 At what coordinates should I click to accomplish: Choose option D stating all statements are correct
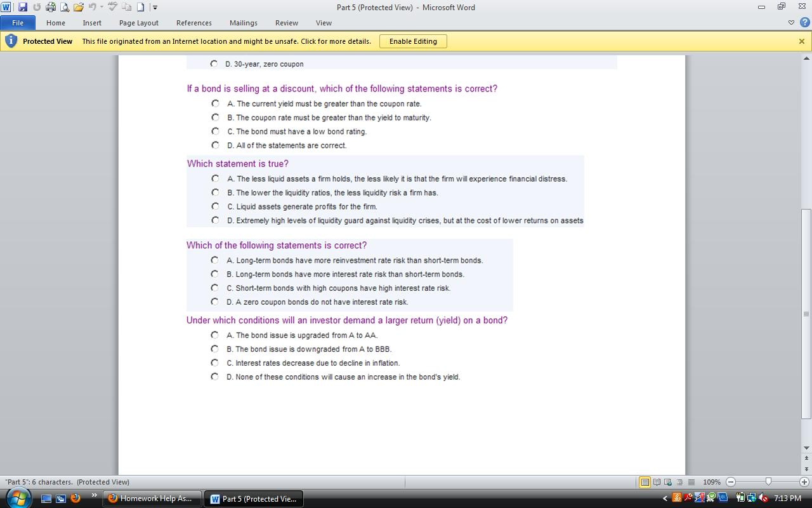(215, 145)
